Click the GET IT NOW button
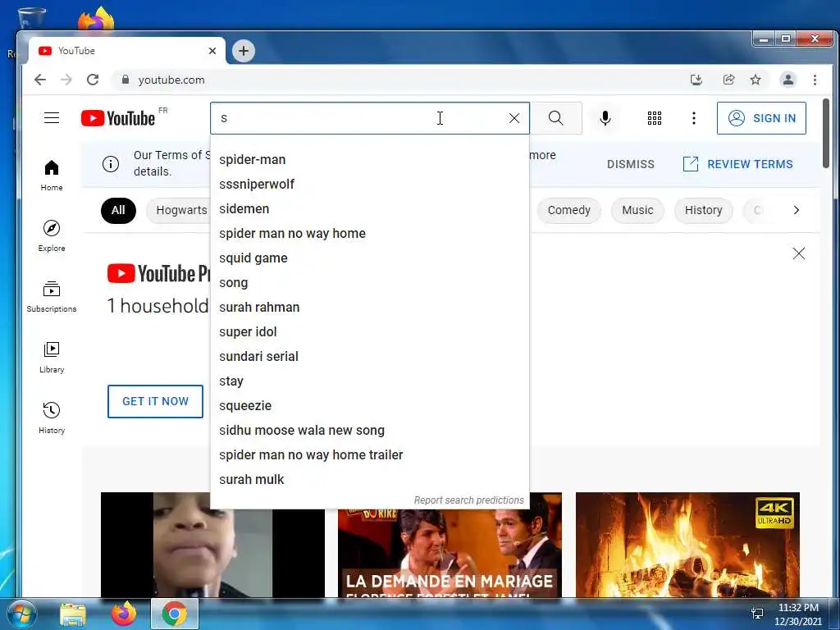 [155, 401]
